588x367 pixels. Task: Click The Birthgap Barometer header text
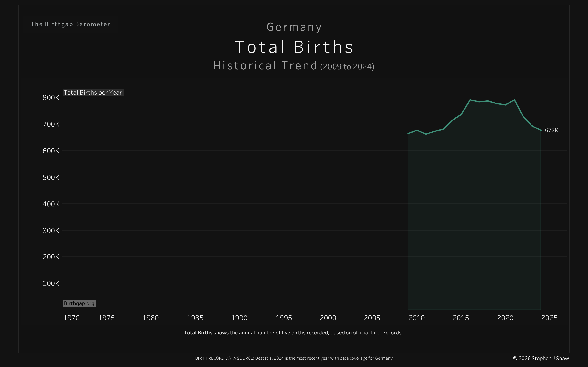pyautogui.click(x=71, y=24)
